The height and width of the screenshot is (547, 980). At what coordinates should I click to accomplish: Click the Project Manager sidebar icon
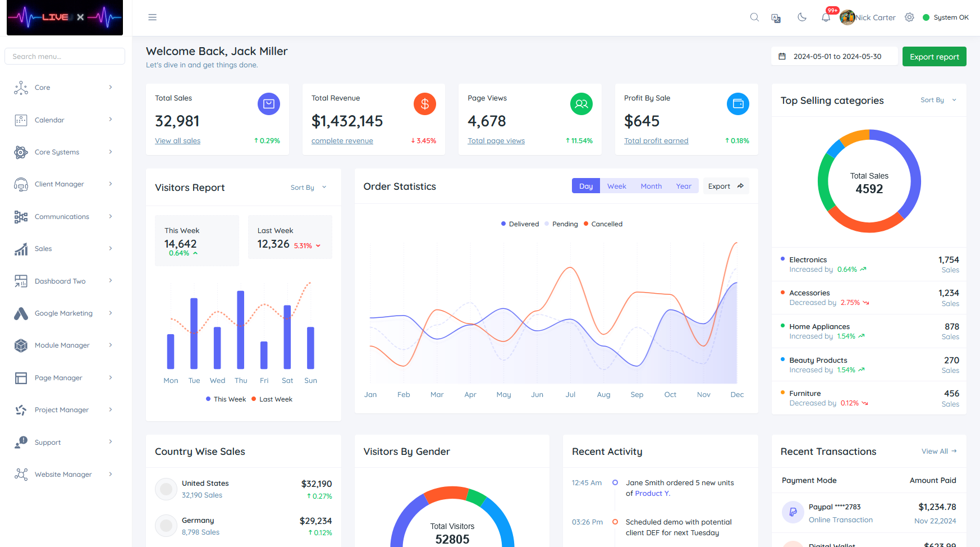21,410
